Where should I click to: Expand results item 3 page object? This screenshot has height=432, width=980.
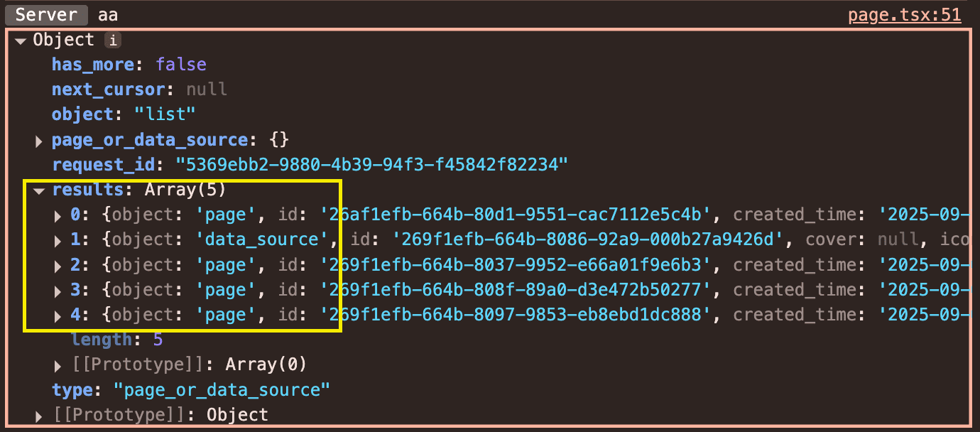coord(58,291)
